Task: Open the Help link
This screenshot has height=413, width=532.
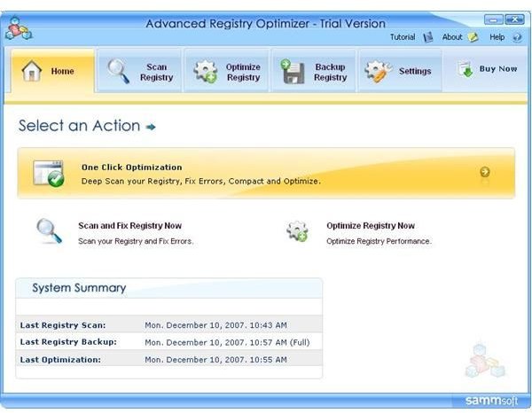Action: pyautogui.click(x=497, y=37)
